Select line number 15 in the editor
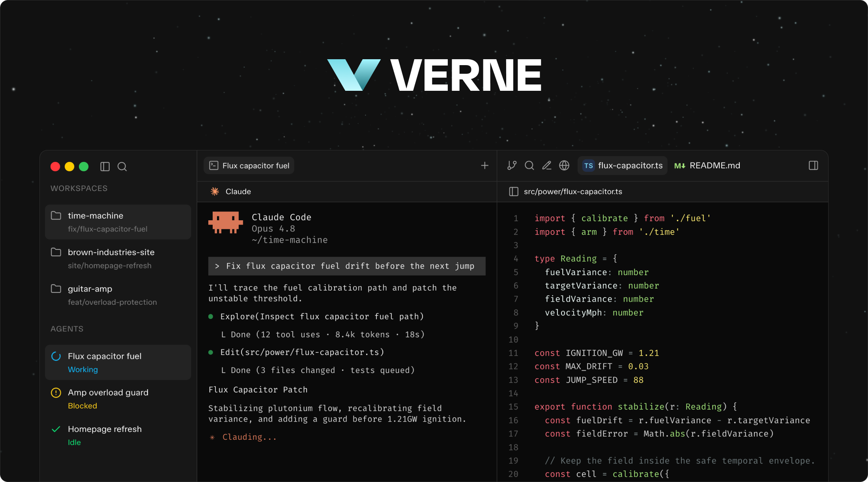The height and width of the screenshot is (482, 868). pyautogui.click(x=513, y=407)
